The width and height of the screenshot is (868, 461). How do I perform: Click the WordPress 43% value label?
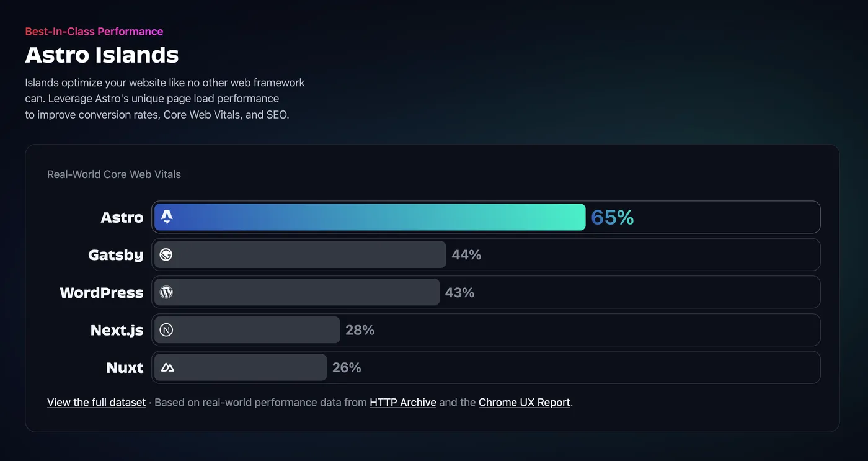[x=459, y=292]
